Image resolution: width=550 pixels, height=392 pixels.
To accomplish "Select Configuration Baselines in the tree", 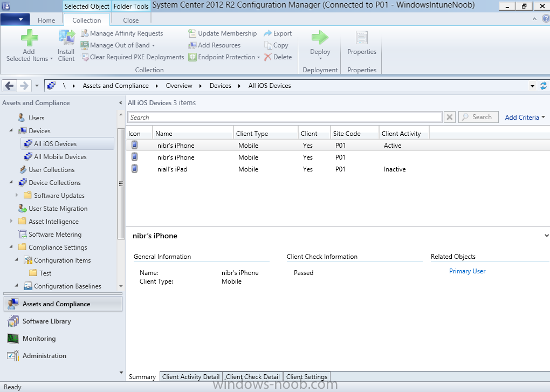I will coord(63,286).
